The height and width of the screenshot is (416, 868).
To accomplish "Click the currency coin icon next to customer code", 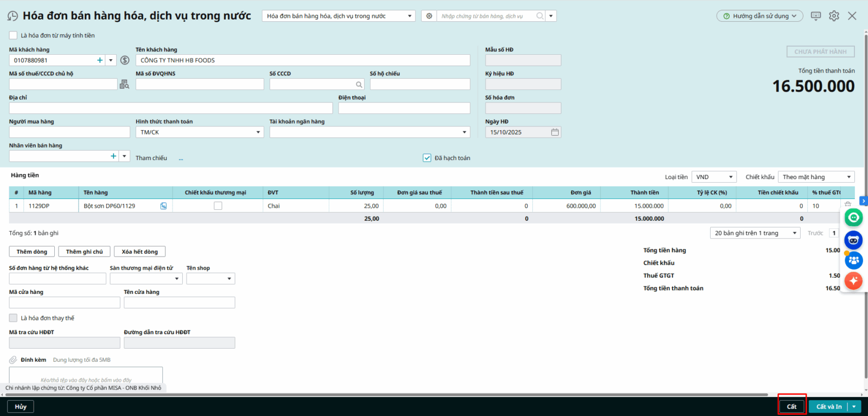I will point(125,60).
